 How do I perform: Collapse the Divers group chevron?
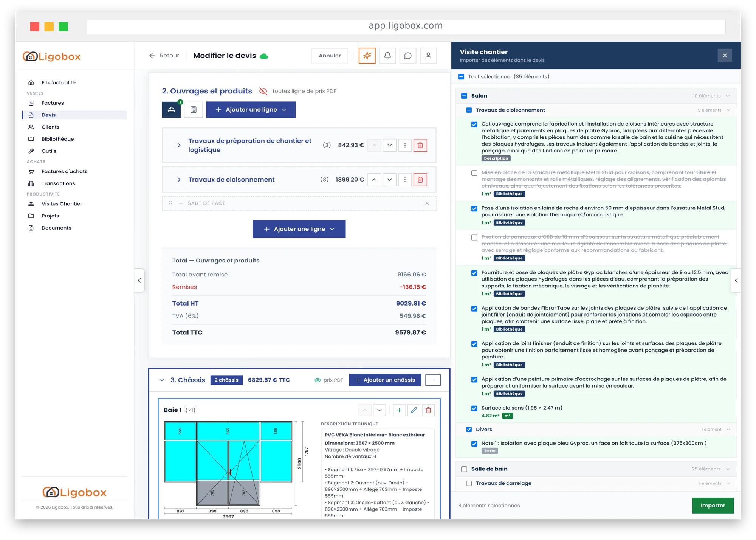point(728,430)
